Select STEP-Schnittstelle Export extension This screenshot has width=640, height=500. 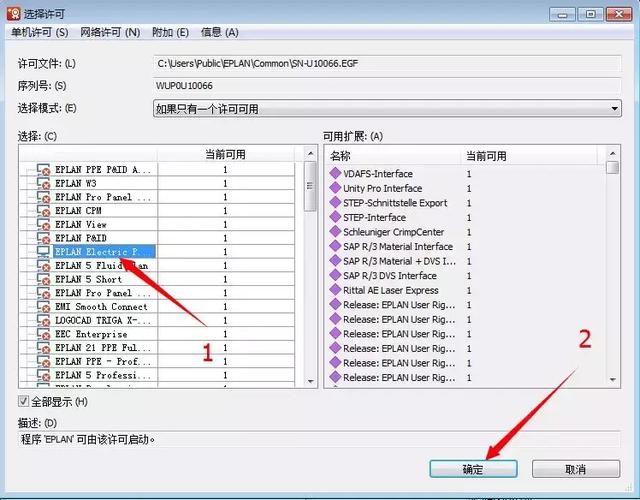pyautogui.click(x=395, y=203)
